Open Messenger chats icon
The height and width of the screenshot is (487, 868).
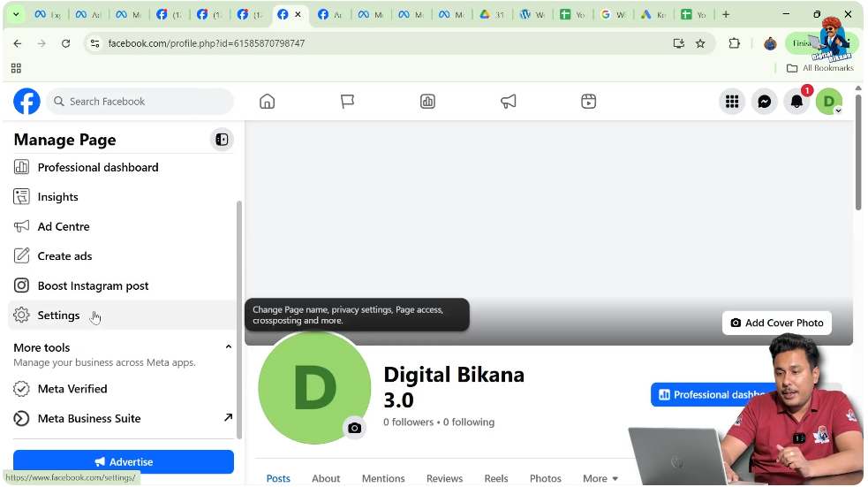coord(765,102)
